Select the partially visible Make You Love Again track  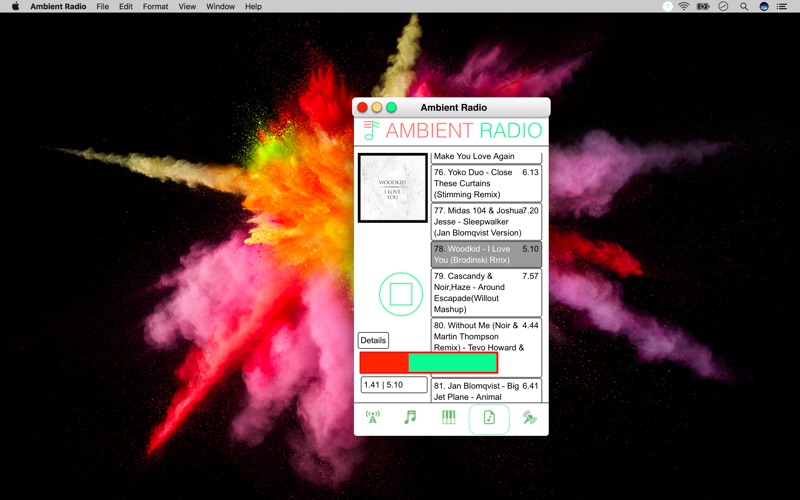coord(486,157)
